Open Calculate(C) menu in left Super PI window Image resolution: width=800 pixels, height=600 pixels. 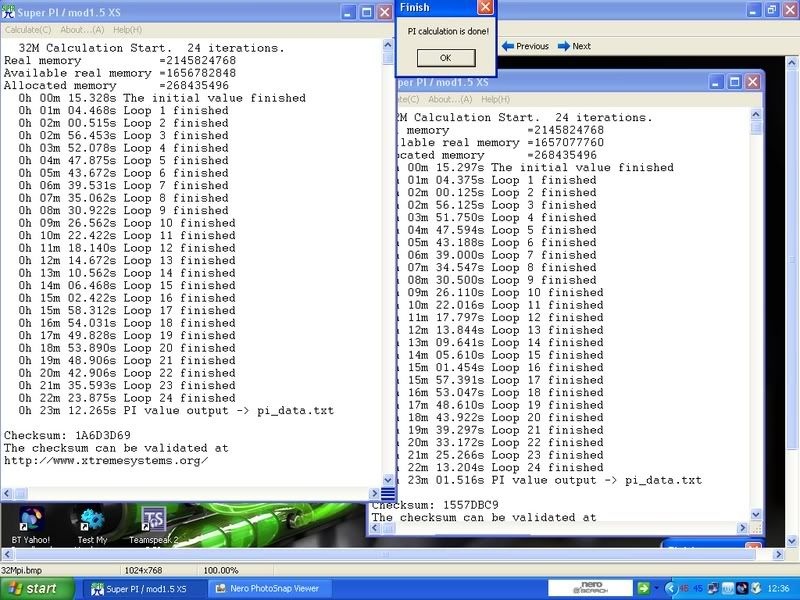point(28,30)
